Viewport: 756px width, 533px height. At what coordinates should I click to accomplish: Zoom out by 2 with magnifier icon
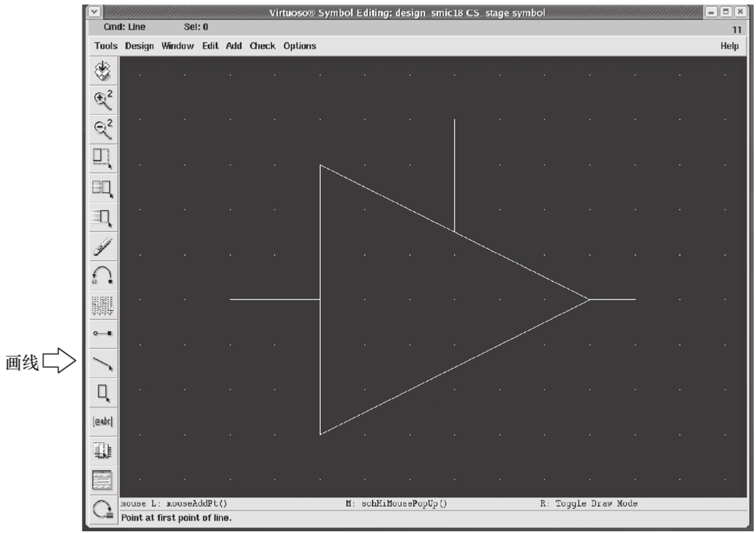tap(103, 129)
